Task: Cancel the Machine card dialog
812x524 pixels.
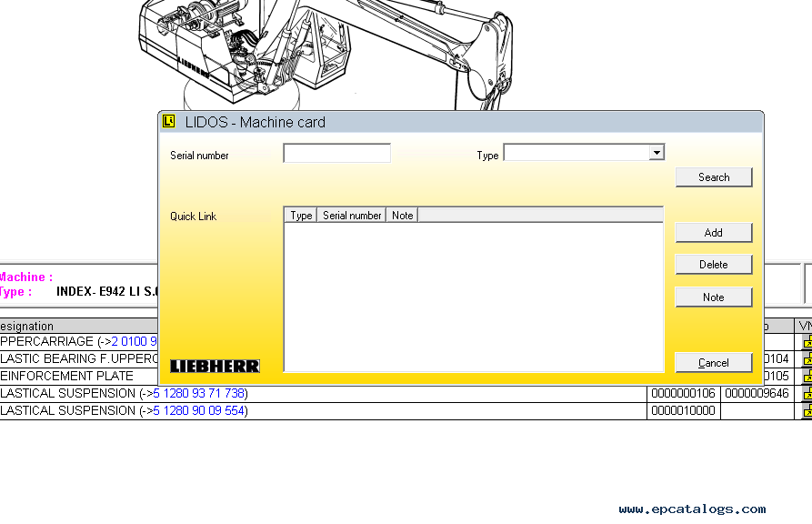Action: tap(714, 363)
